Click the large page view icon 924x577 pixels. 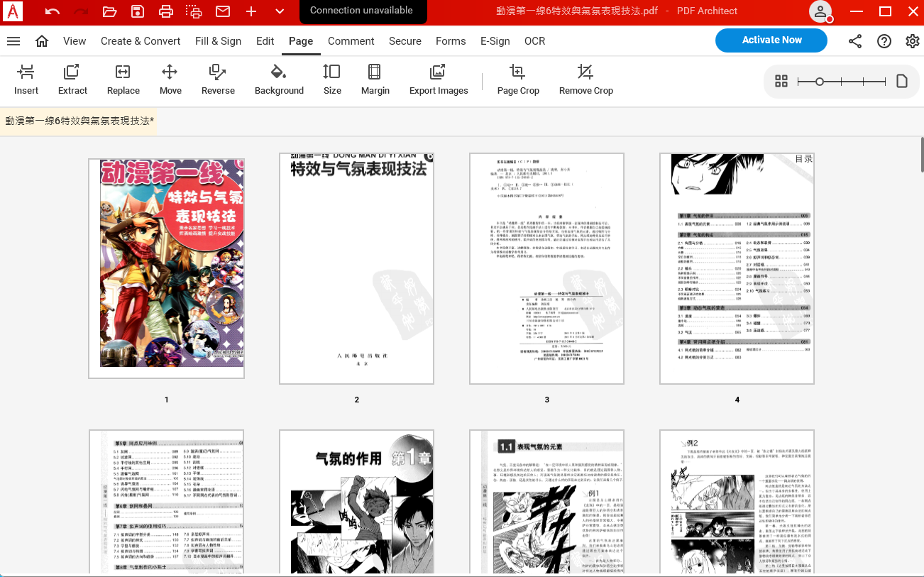[x=902, y=81]
